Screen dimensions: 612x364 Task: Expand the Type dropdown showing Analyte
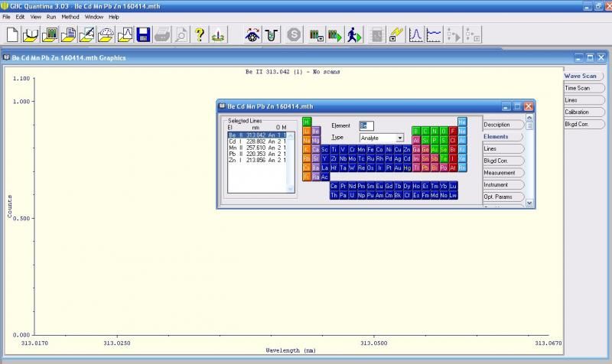(x=399, y=138)
